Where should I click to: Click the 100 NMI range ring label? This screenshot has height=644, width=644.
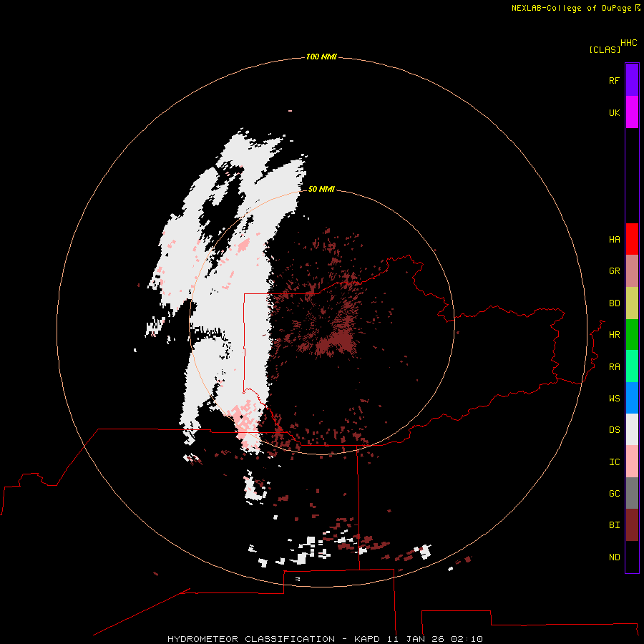pos(321,57)
